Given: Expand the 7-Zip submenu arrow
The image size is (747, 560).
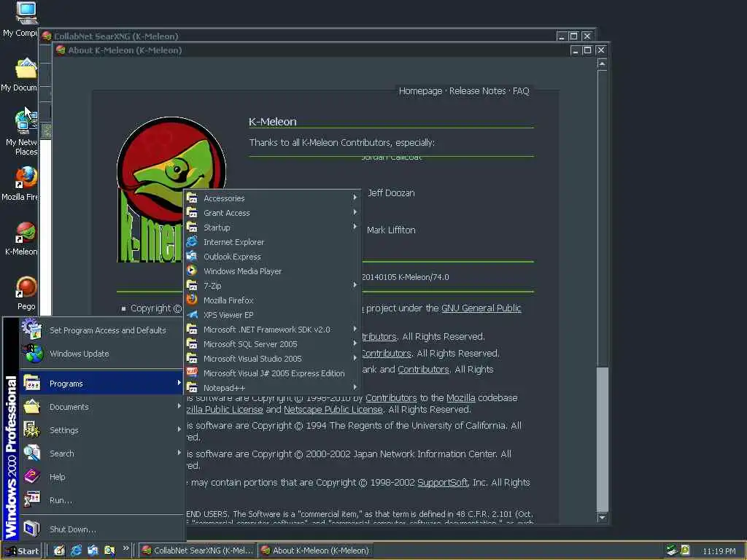Looking at the screenshot, I should tap(355, 285).
